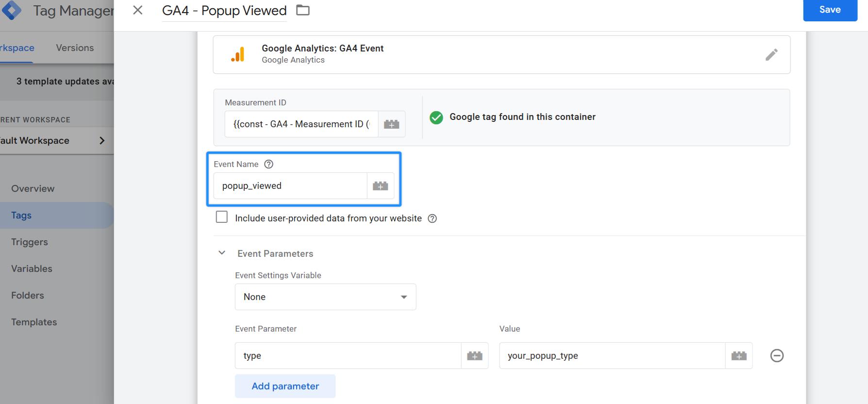Open help for user-provided data option

point(432,219)
